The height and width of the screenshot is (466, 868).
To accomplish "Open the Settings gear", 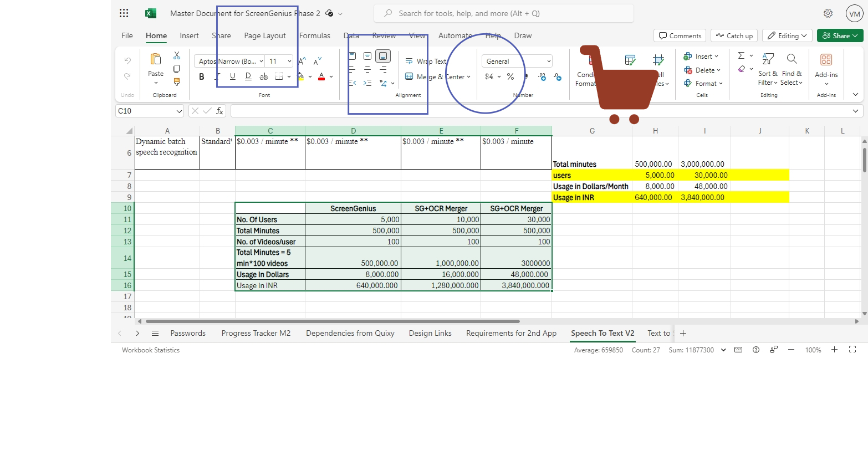I will (x=828, y=13).
